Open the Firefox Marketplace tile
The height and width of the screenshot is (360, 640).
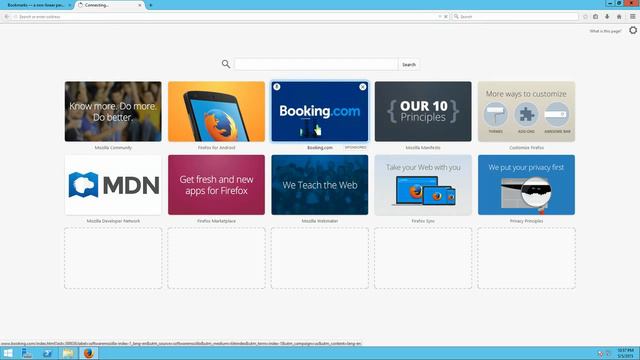216,185
